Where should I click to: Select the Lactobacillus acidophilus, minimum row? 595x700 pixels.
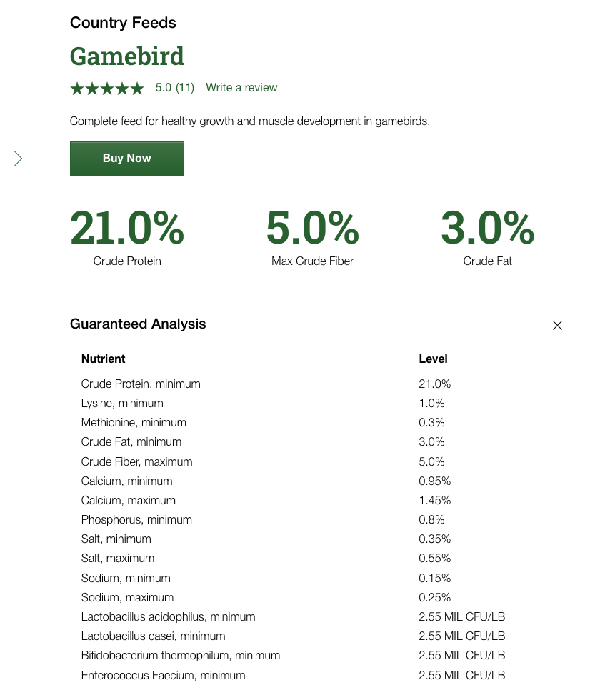coord(168,617)
